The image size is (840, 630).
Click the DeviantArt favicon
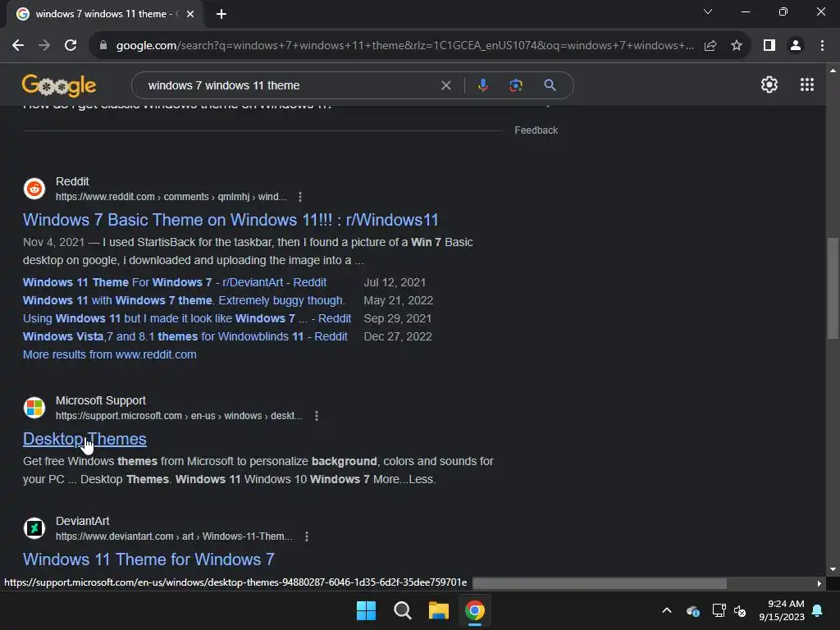click(34, 528)
